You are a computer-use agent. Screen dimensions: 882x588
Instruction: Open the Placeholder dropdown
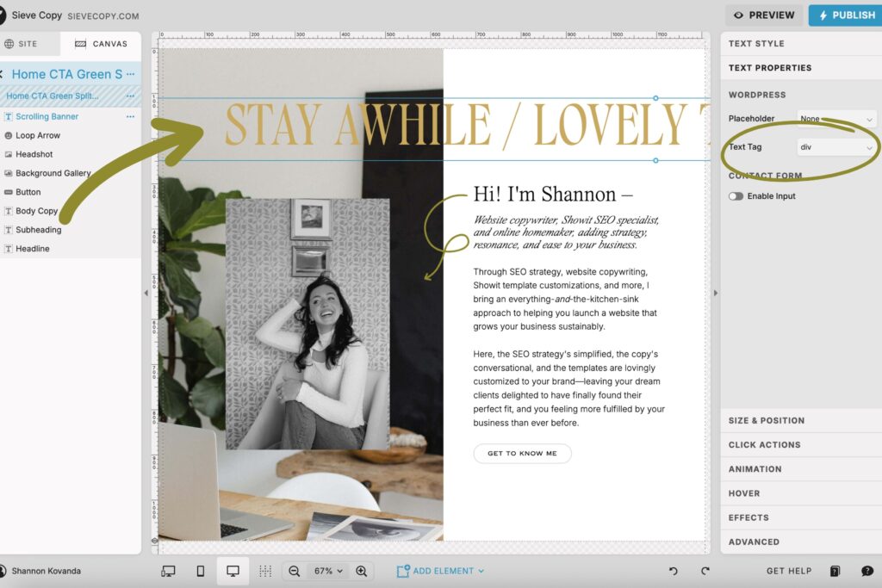pyautogui.click(x=835, y=119)
